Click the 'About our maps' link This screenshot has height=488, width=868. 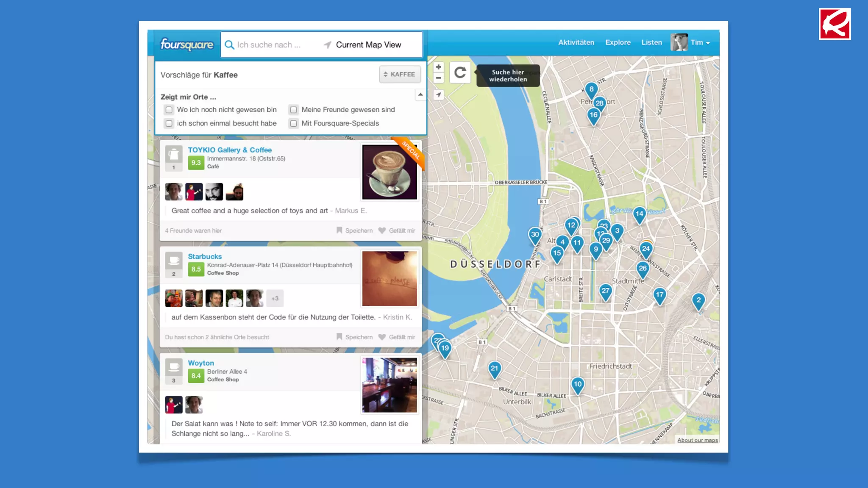coord(697,440)
